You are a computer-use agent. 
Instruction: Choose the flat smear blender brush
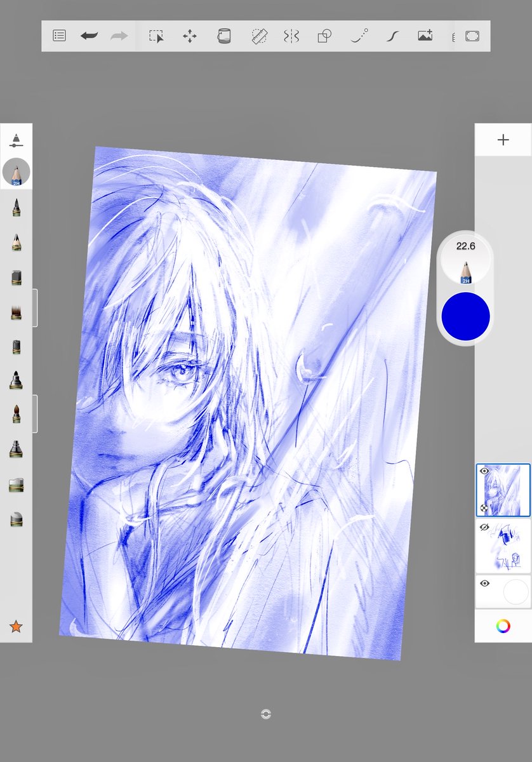(x=16, y=485)
